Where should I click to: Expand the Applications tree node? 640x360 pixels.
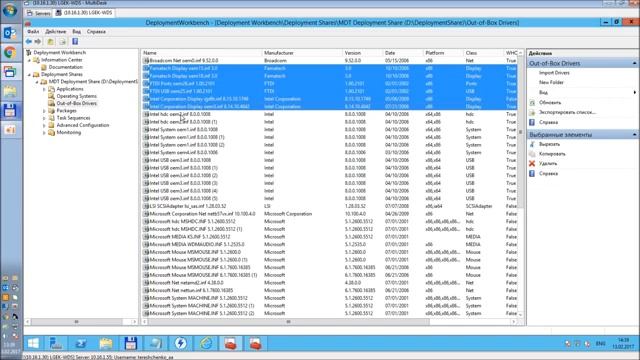click(x=44, y=89)
